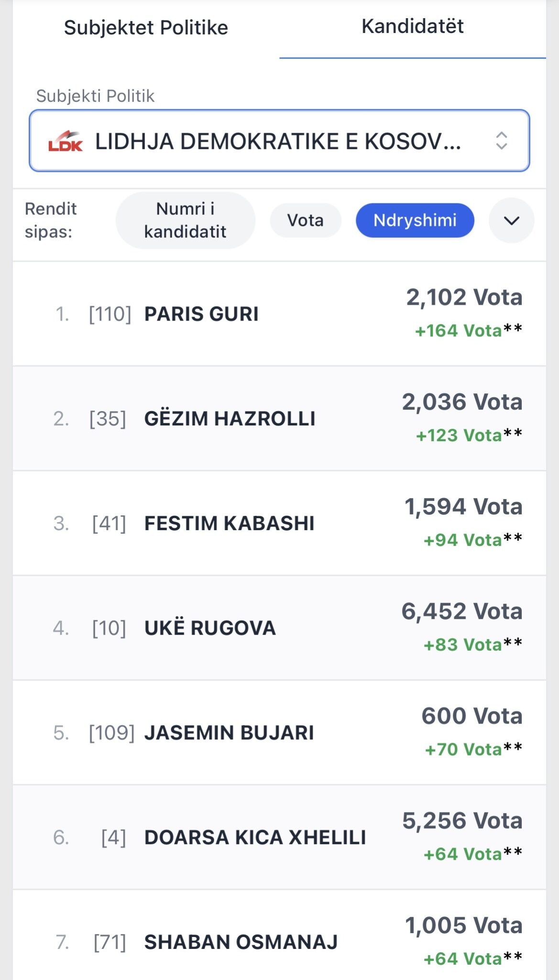559x980 pixels.
Task: Click the LDK party logo
Action: [x=66, y=141]
